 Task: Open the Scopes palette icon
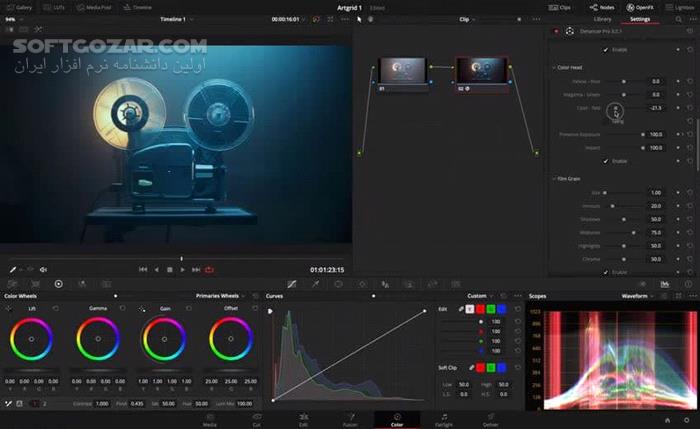[x=665, y=284]
